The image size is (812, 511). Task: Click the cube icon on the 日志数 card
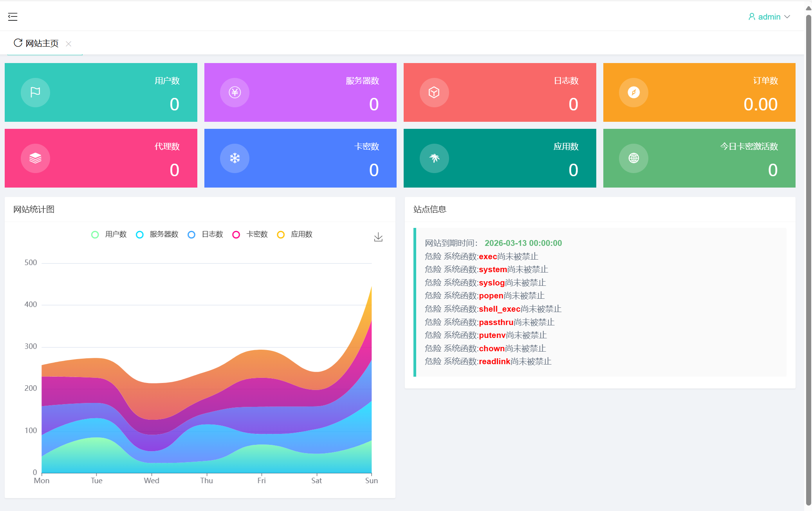pos(434,92)
